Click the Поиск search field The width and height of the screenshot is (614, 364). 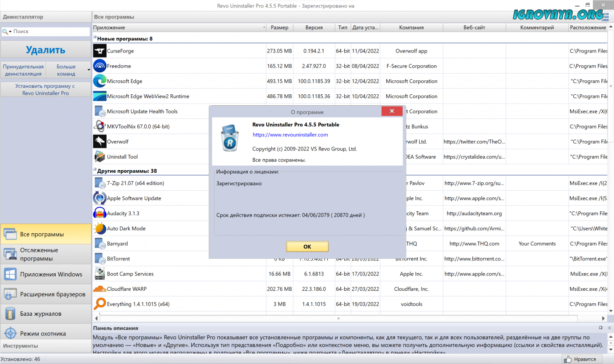tap(50, 32)
